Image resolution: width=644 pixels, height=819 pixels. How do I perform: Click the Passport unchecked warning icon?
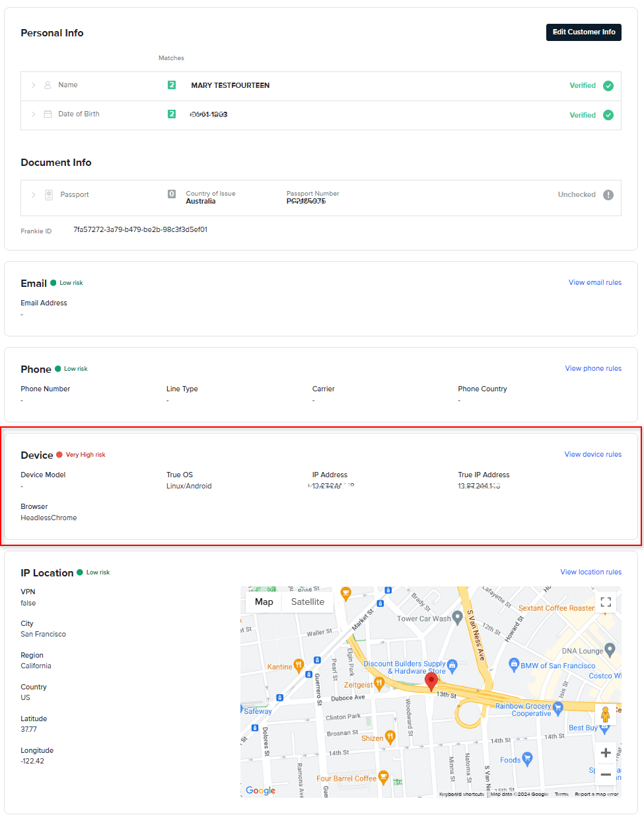pyautogui.click(x=608, y=195)
